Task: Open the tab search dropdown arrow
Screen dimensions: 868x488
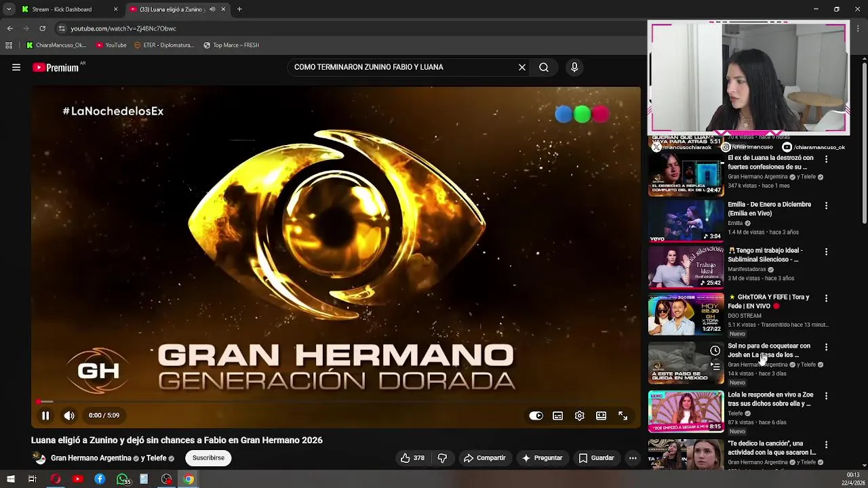Action: [x=8, y=9]
